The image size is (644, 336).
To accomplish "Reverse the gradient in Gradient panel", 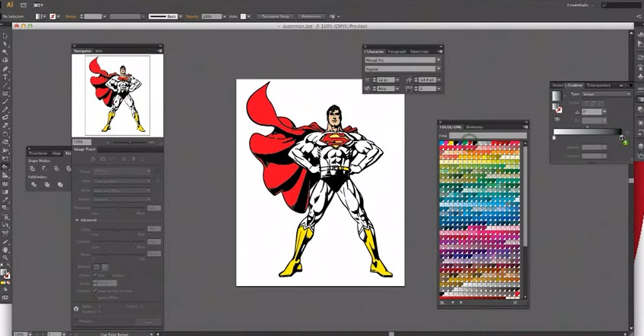I will coord(557,119).
